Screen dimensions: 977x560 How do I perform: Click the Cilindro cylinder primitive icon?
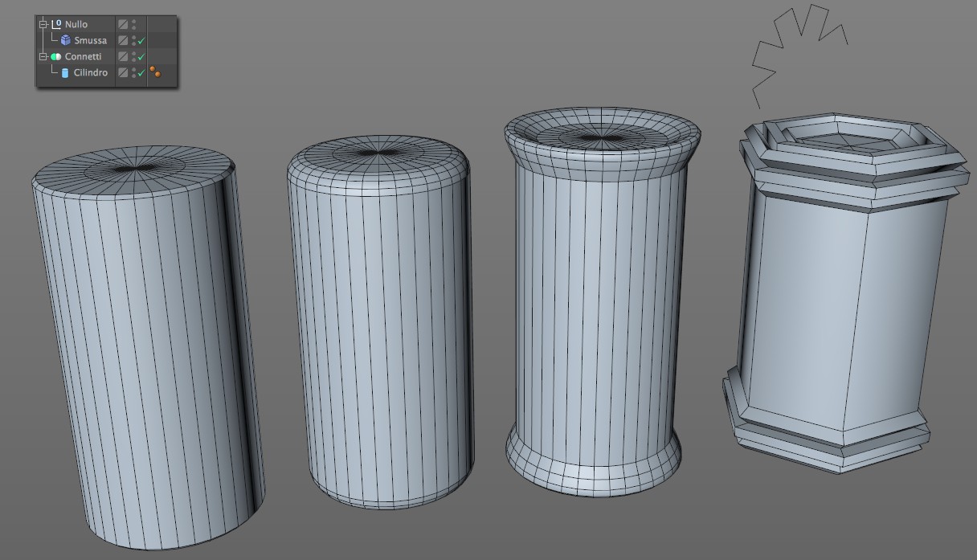pos(65,73)
